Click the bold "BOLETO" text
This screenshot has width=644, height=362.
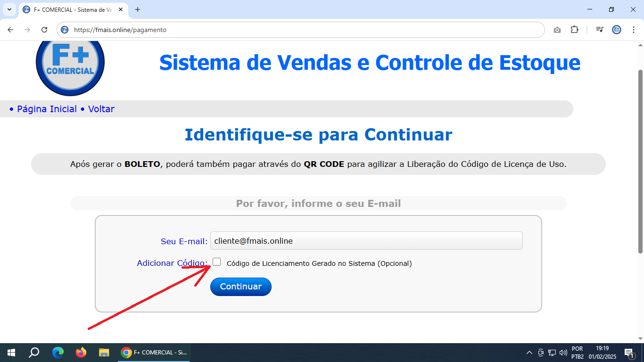142,165
